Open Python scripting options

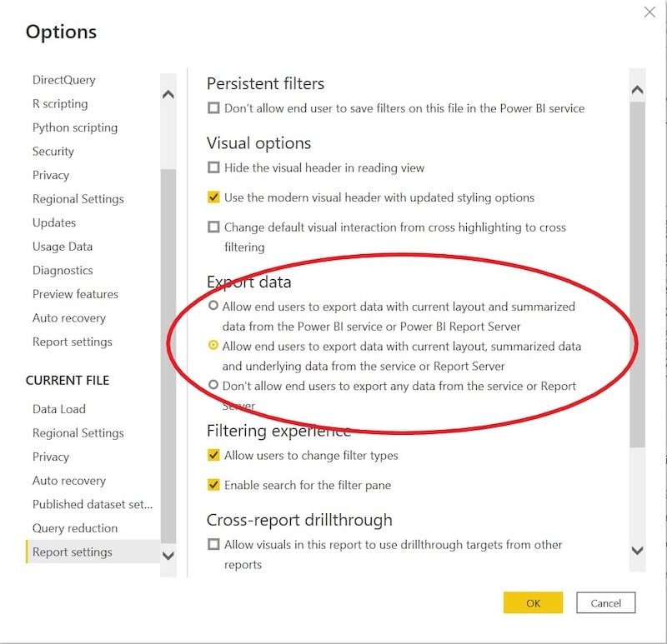(75, 127)
